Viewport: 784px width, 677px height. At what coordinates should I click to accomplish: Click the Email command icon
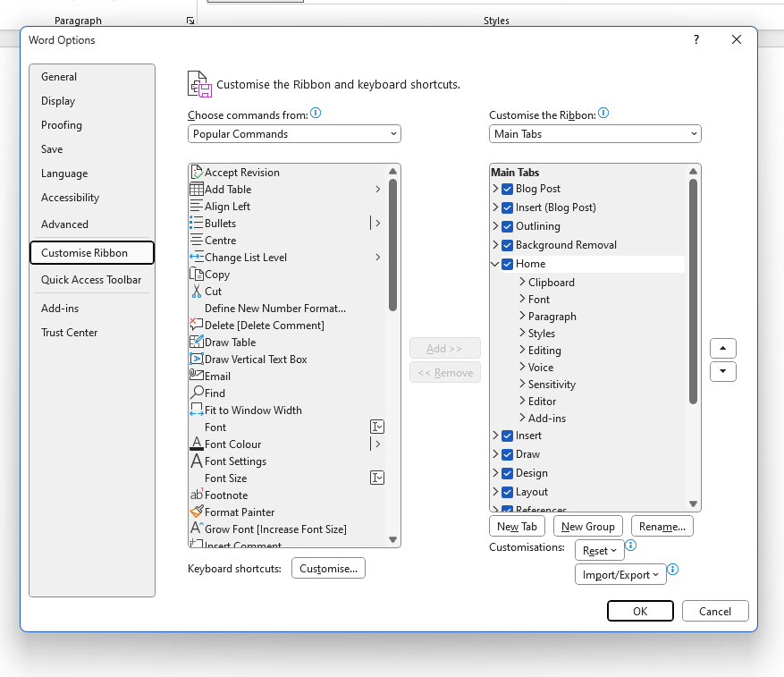(197, 376)
